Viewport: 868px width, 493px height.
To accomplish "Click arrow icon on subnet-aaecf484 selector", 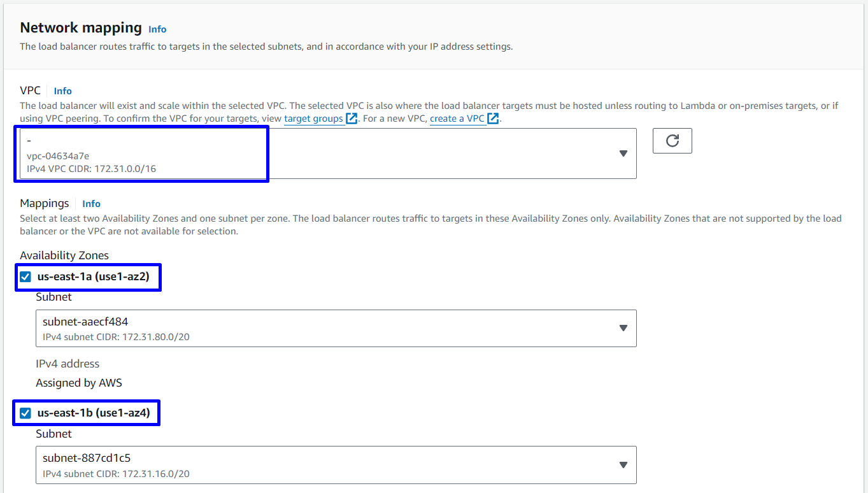I will [x=623, y=328].
